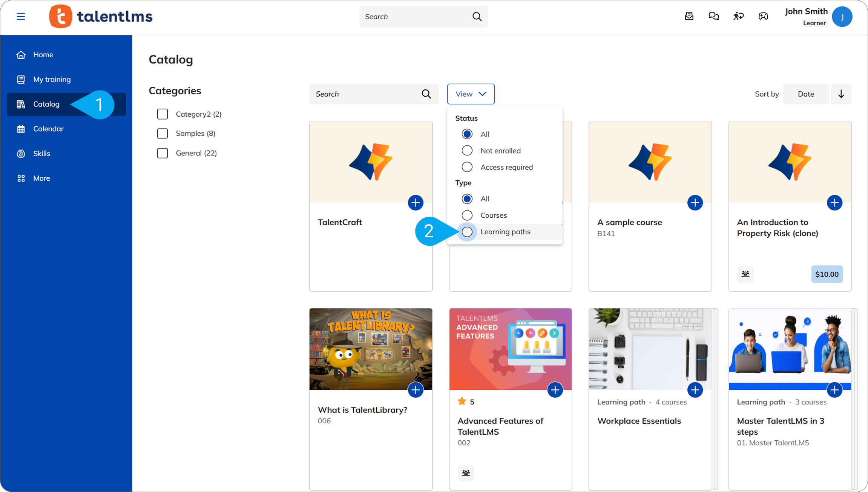
Task: Select Not enrolled status radio button
Action: coord(467,151)
